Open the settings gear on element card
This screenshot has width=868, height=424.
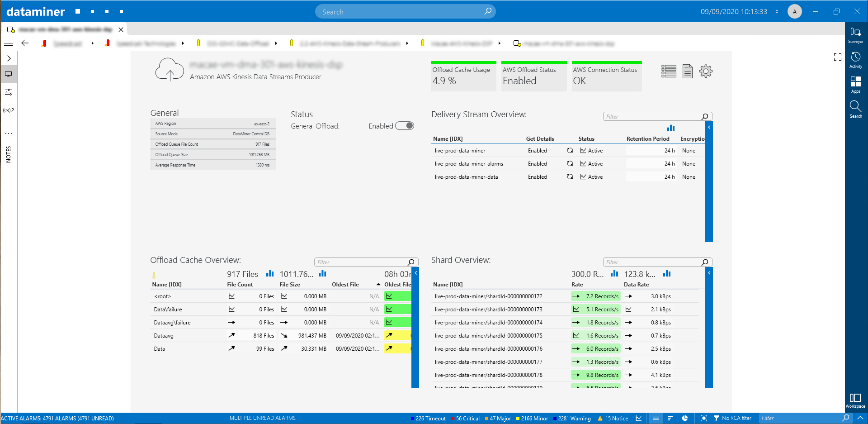coord(705,71)
